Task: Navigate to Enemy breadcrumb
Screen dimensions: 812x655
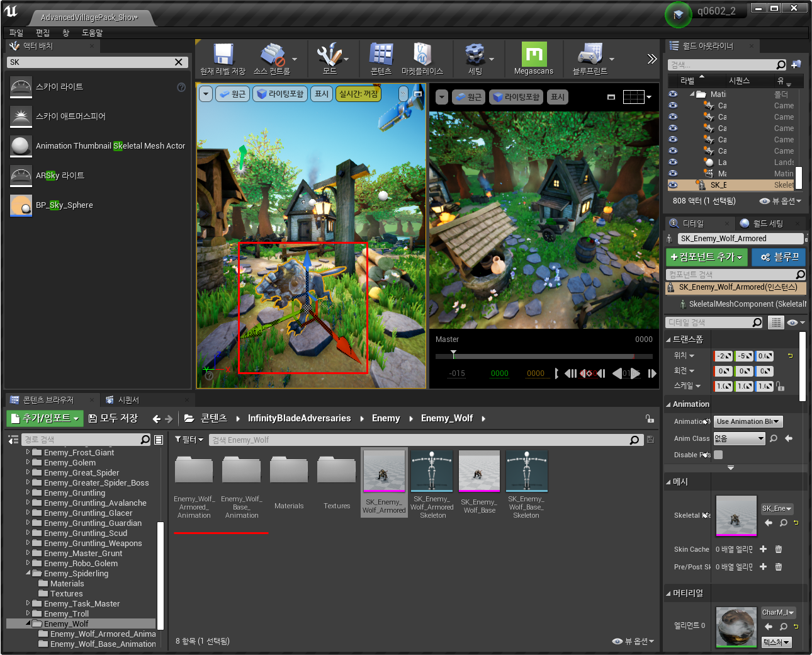Action: (x=386, y=418)
